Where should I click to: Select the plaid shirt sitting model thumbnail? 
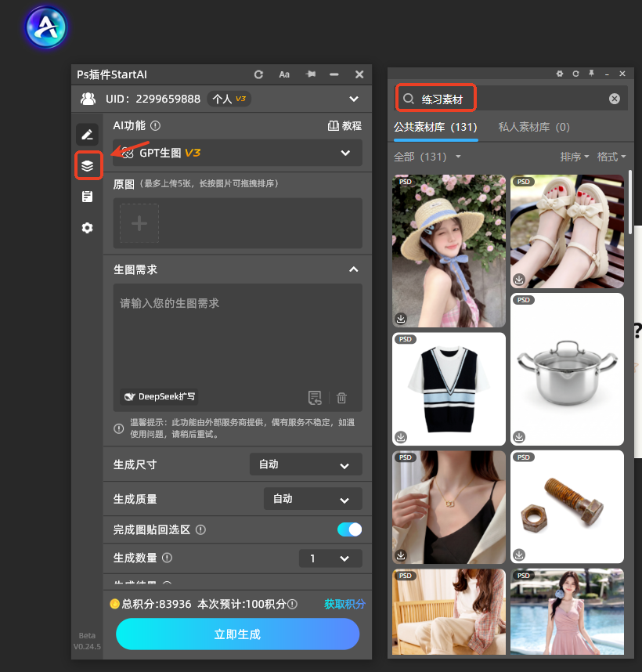(449, 612)
